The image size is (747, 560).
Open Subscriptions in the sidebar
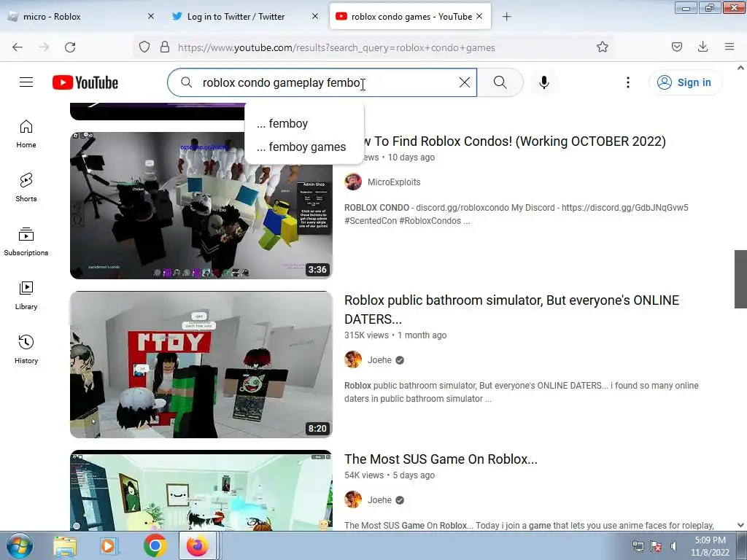(x=26, y=241)
